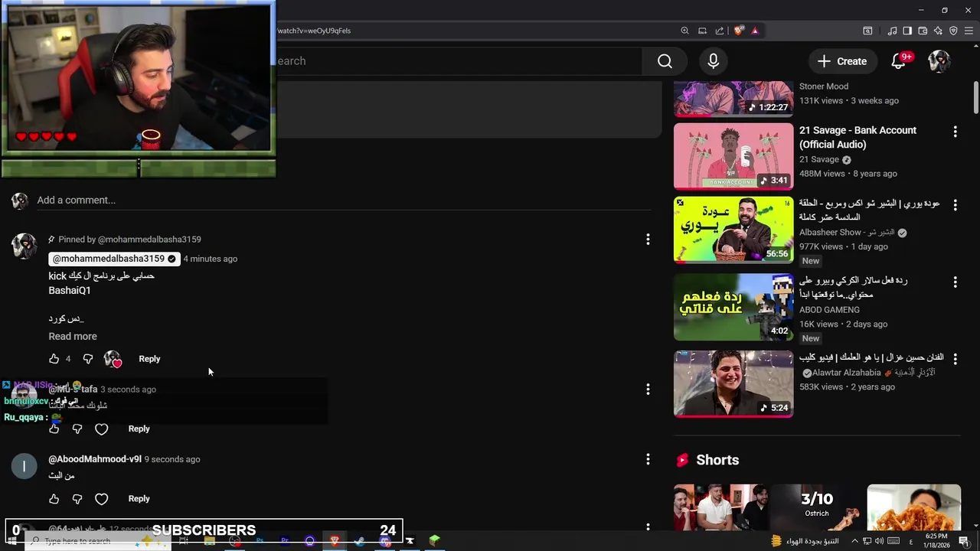Open the Brave VPN shield icon
980x551 pixels.
(x=953, y=31)
